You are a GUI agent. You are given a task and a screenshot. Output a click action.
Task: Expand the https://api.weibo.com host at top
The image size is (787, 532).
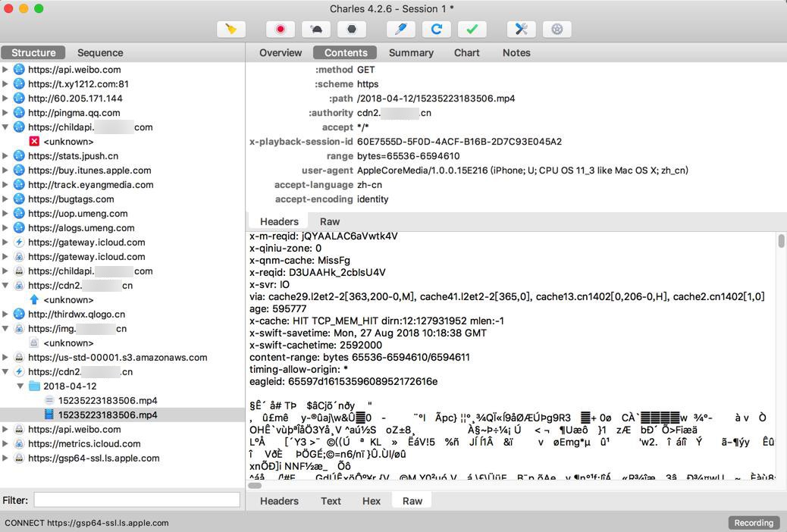coord(6,70)
